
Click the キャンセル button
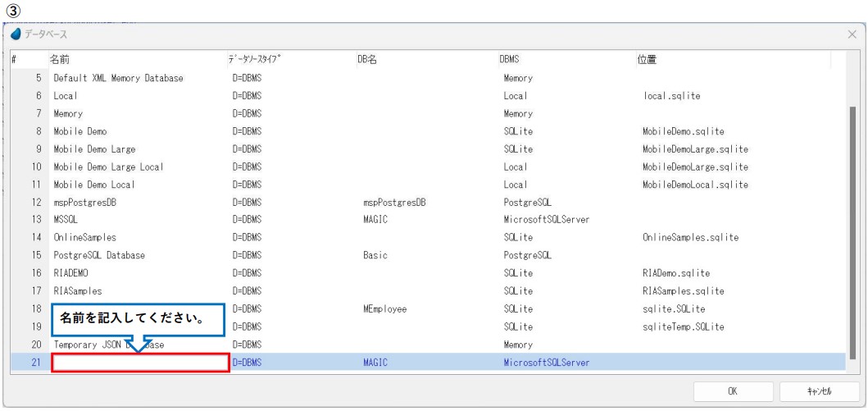(818, 392)
